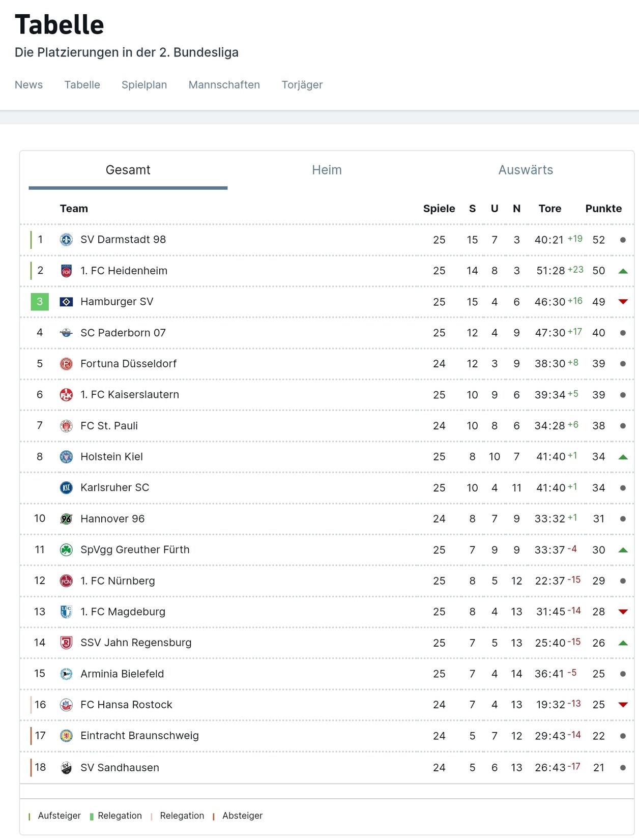
Task: Click the Hamburger SV diamond logo
Action: point(66,302)
